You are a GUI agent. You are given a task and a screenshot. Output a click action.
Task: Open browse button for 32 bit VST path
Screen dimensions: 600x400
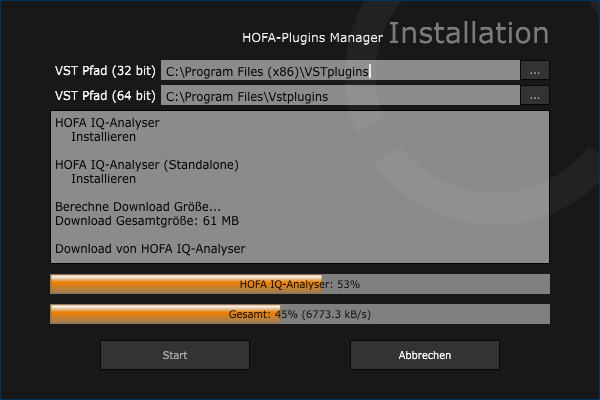click(535, 71)
